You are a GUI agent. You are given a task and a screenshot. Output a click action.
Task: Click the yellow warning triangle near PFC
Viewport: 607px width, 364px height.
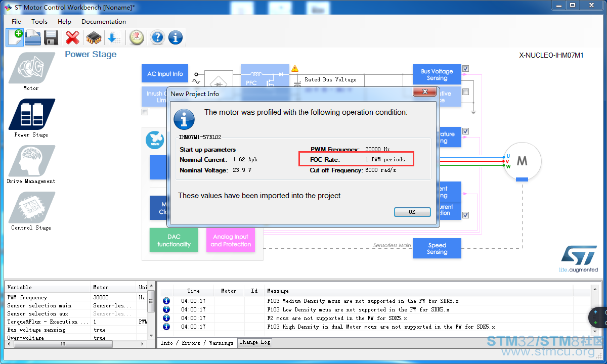point(295,68)
